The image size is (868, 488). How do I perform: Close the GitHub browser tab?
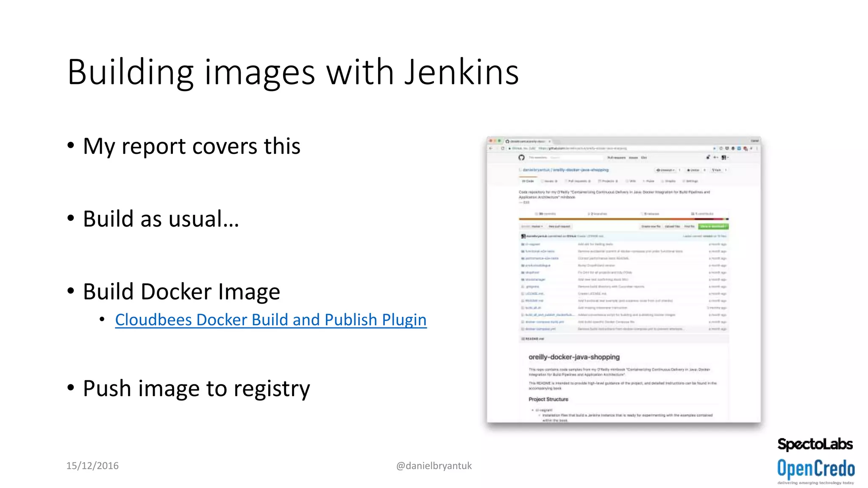[x=550, y=141]
